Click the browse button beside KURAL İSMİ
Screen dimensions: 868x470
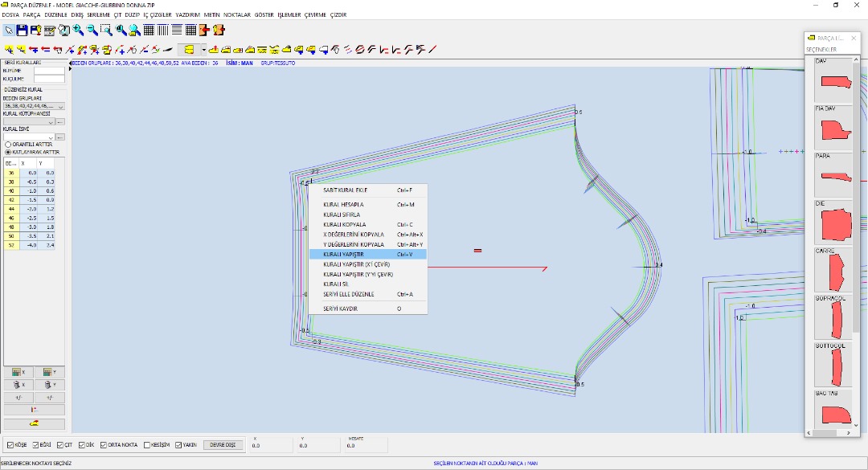tap(60, 137)
